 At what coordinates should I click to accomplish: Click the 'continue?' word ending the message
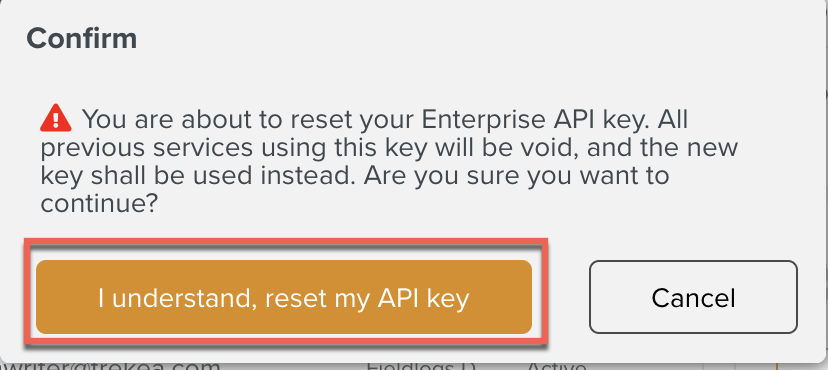(x=100, y=203)
